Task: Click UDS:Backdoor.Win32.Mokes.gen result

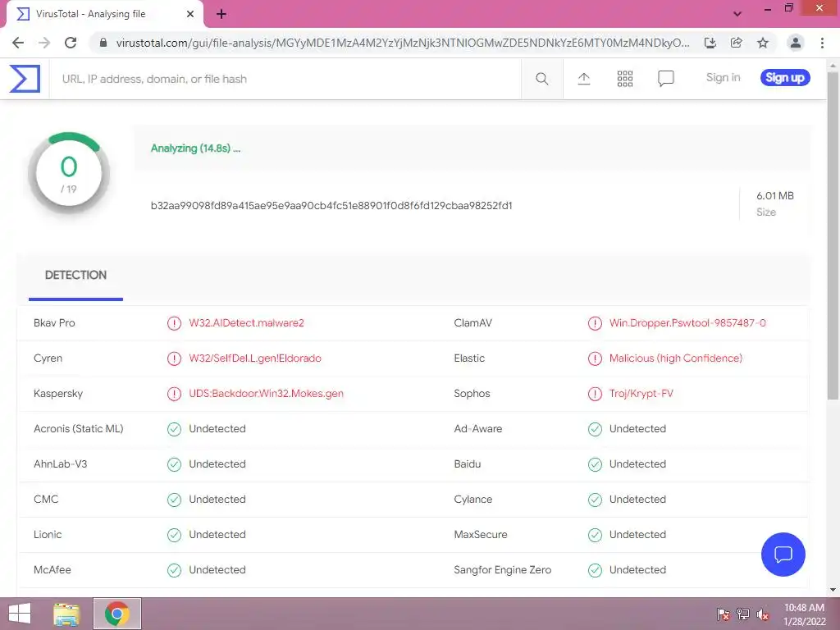Action: coord(267,394)
